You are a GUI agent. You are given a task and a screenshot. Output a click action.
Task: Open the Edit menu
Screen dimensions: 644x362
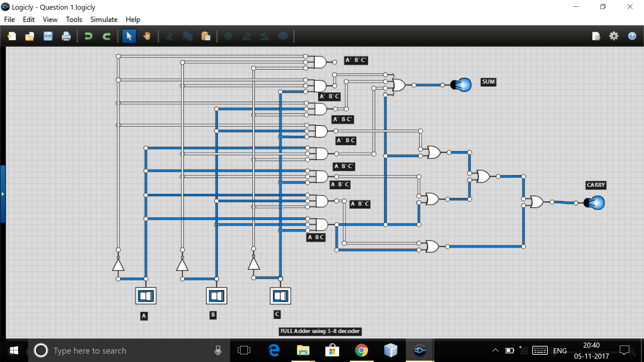point(29,19)
